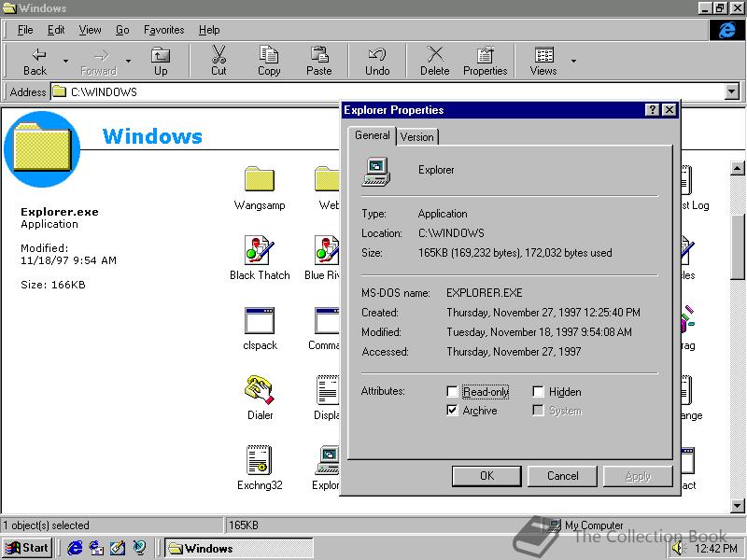Click the vertical scrollbar up arrow
This screenshot has height=560, width=747.
click(738, 168)
